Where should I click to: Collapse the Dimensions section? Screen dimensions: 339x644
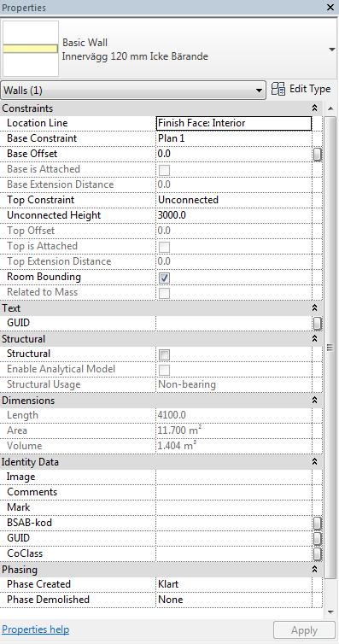coord(315,400)
